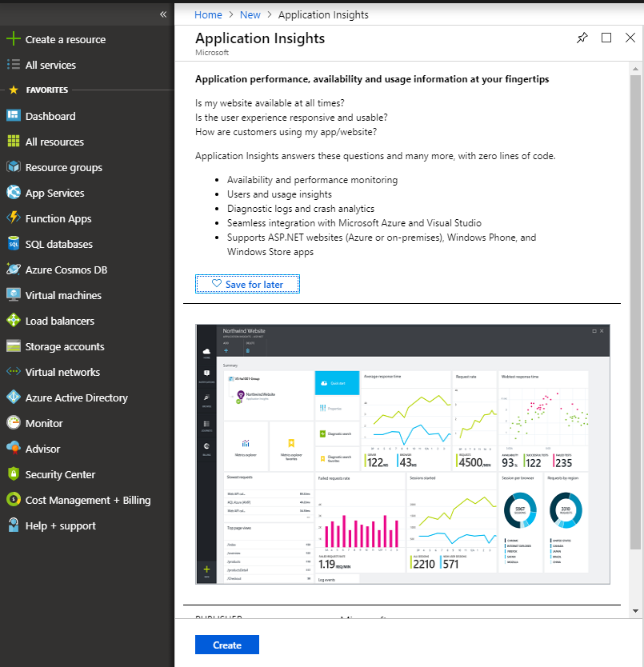Screen dimensions: 644x667
Task: Click Storage accounts icon
Action: 13,345
